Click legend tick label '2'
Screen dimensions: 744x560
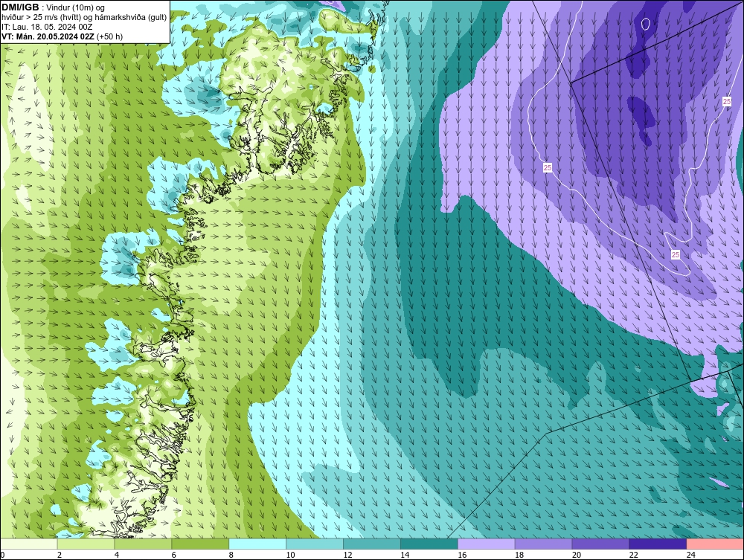coord(60,555)
